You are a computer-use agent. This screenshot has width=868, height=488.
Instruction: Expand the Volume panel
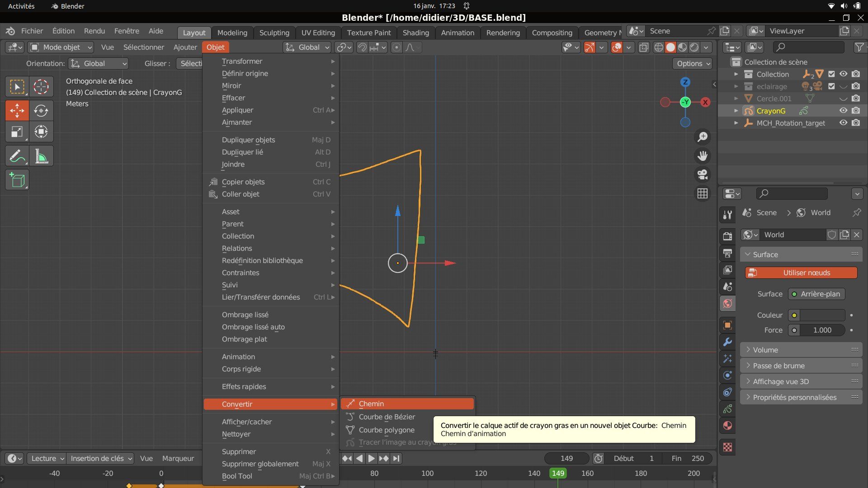click(x=765, y=350)
